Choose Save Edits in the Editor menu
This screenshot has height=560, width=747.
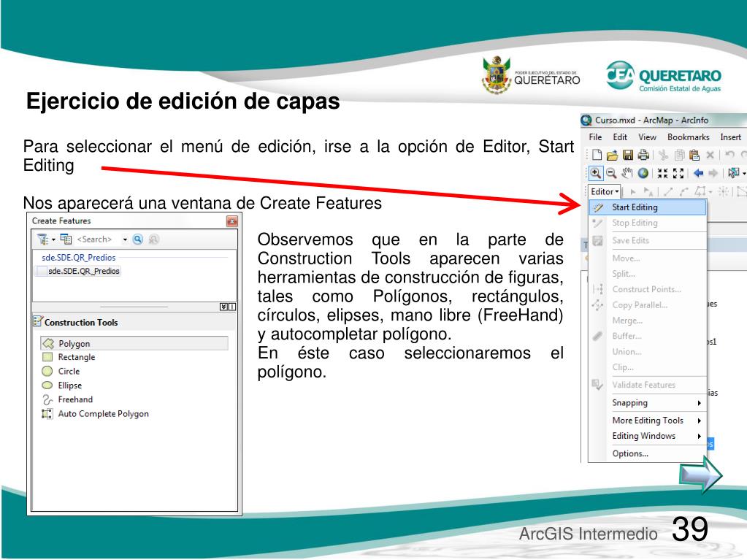pos(648,240)
